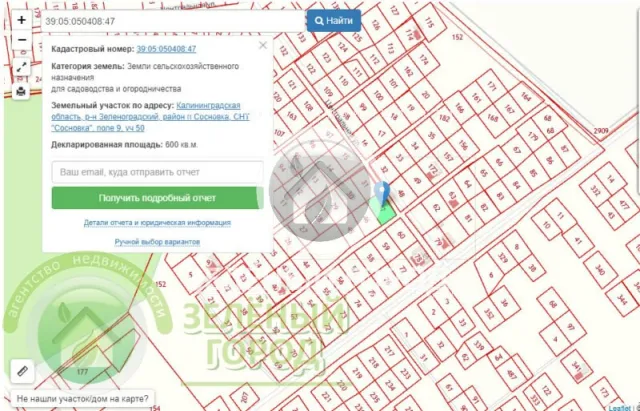640x411 pixels.
Task: Open Ручной выбор вариантов link
Action: click(157, 242)
